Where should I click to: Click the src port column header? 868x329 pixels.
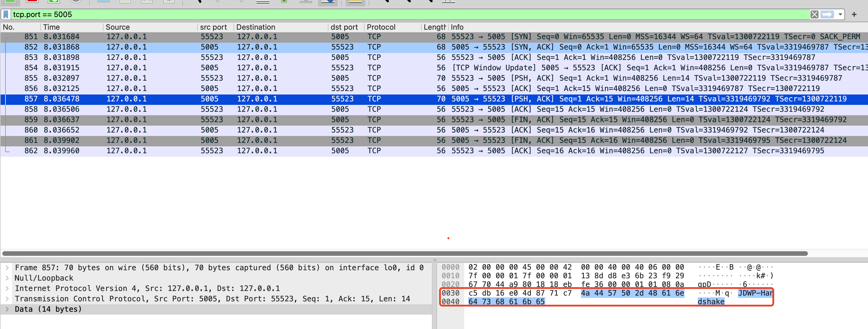[x=213, y=27]
